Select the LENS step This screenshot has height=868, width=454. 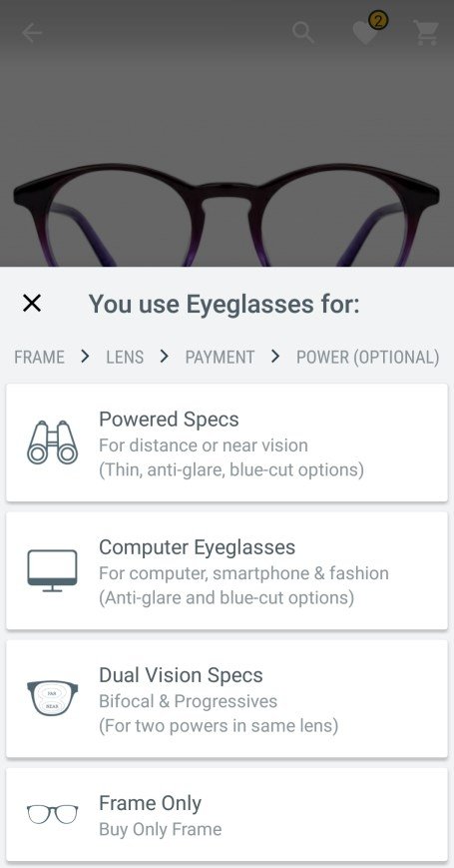[125, 357]
